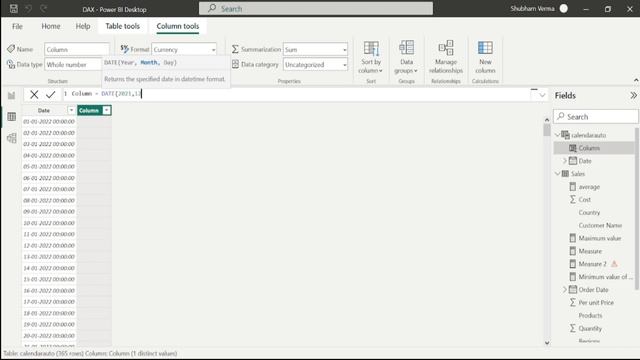
Task: Select Per unit Price field
Action: (596, 302)
